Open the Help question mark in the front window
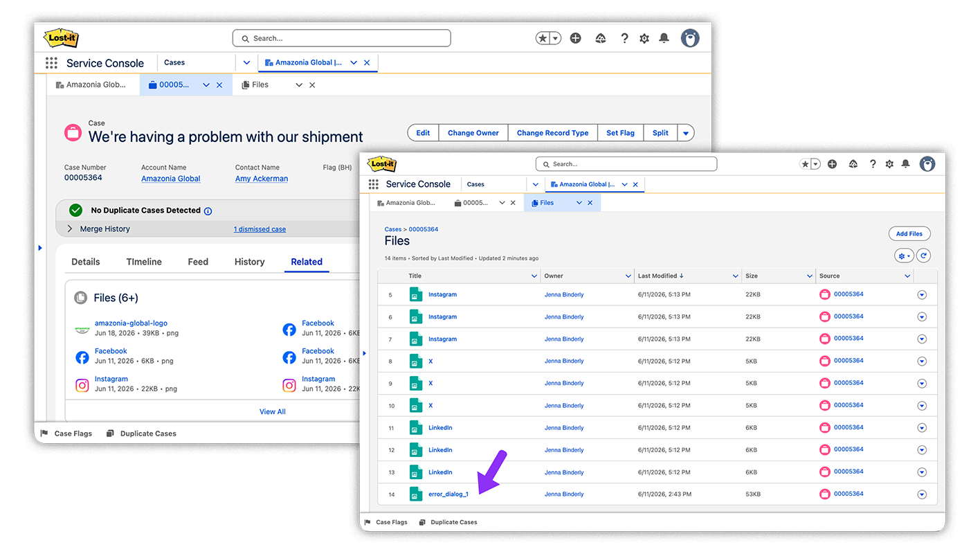 click(x=873, y=164)
